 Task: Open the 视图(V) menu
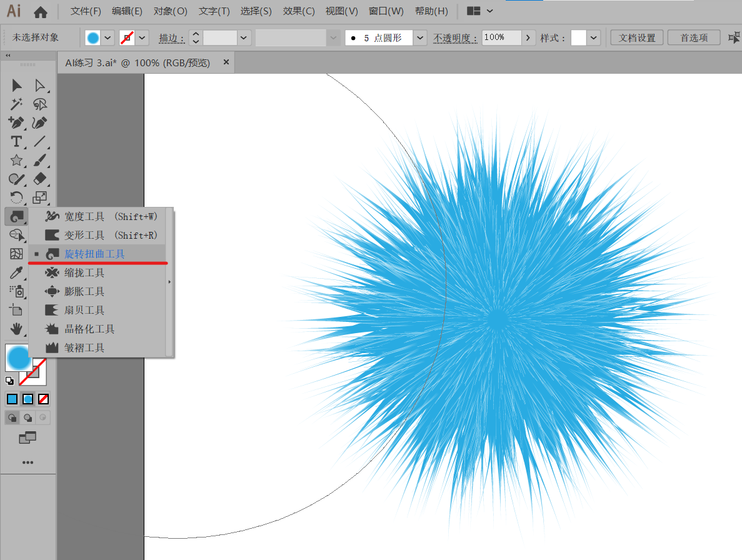point(342,11)
